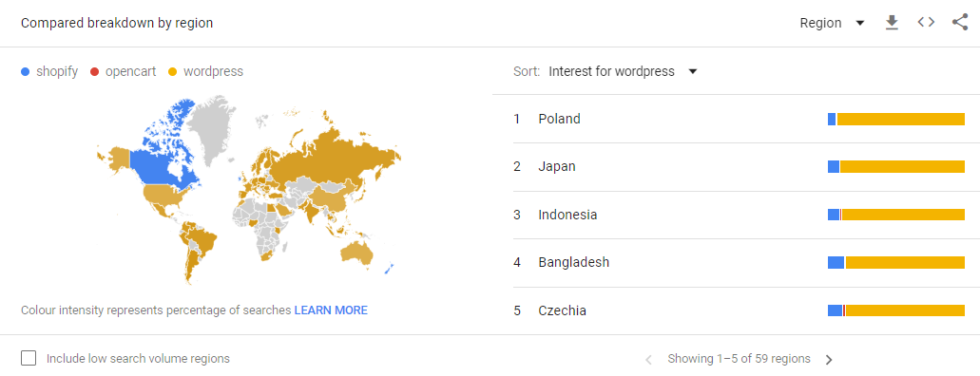980x376 pixels.
Task: Click the yellow wordpress legend dot
Action: [172, 72]
